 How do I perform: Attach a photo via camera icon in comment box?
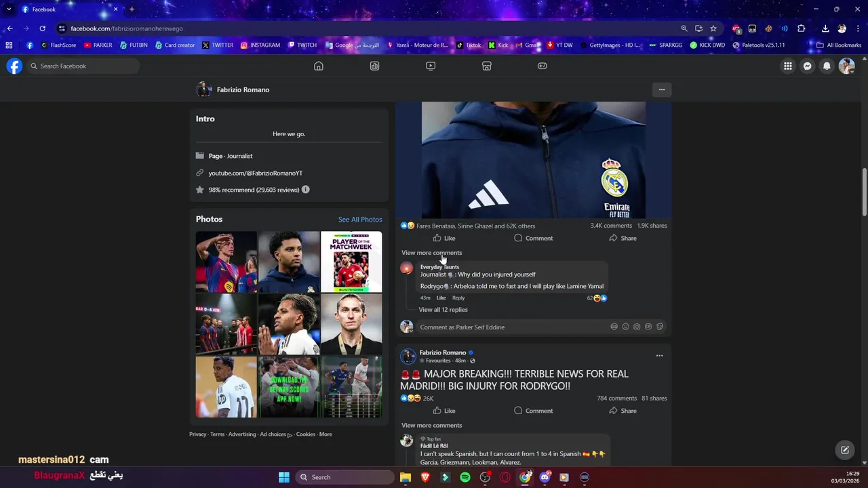point(637,327)
